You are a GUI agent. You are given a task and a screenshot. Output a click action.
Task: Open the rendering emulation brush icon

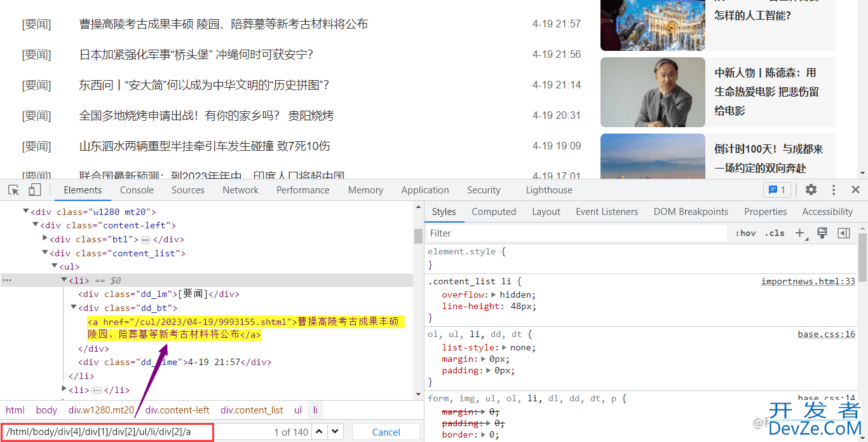point(822,233)
